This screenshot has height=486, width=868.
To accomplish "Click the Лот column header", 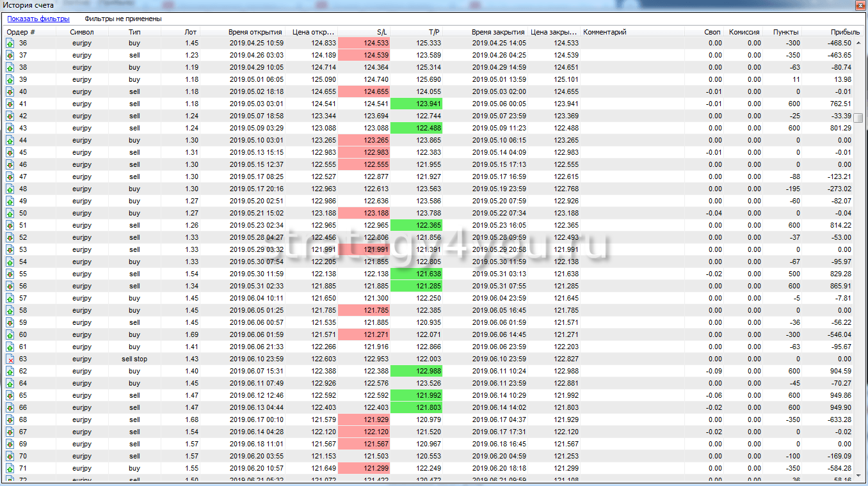I will pyautogui.click(x=191, y=31).
